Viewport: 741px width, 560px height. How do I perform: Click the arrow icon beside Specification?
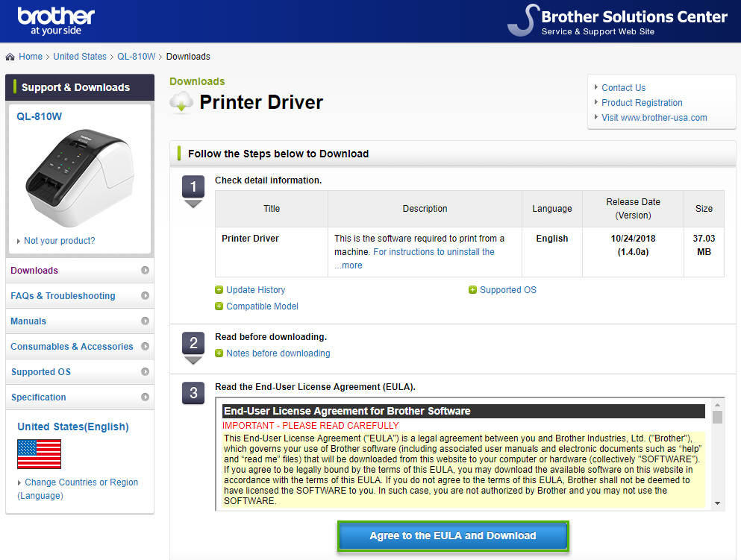(145, 397)
